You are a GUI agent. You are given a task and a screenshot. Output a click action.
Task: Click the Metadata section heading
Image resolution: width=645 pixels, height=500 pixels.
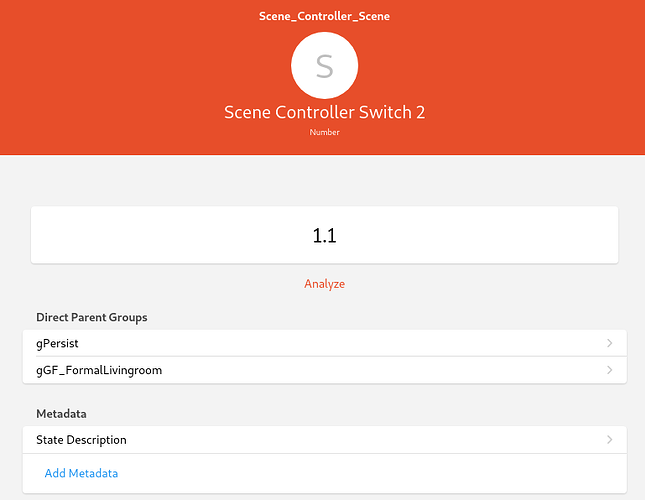coord(61,413)
